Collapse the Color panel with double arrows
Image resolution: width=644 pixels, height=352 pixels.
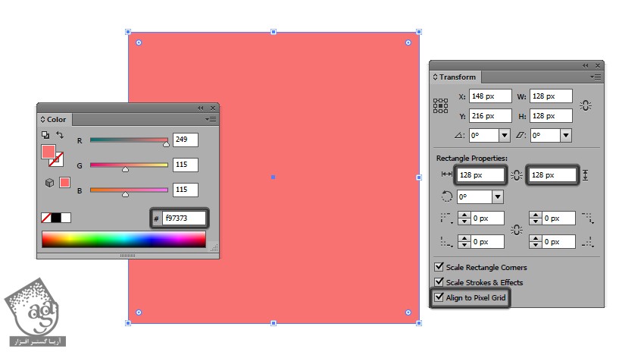(x=201, y=108)
